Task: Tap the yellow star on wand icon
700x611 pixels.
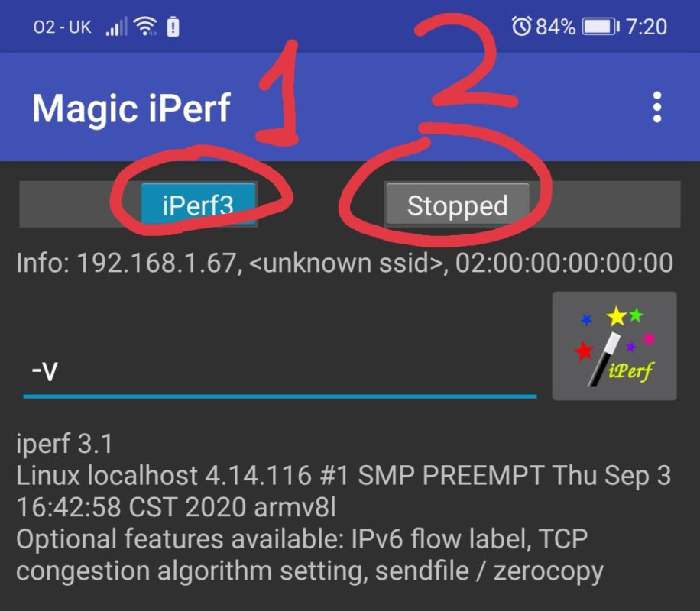Action: [x=617, y=316]
